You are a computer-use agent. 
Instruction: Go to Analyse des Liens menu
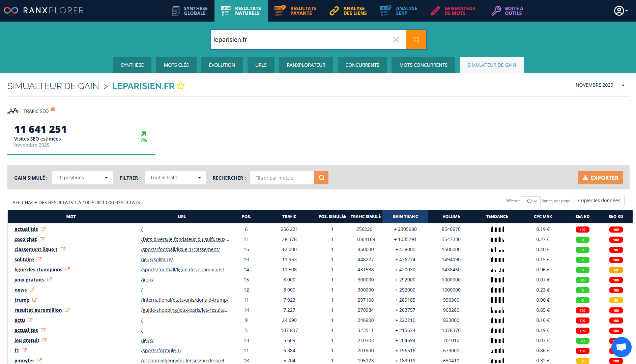348,11
